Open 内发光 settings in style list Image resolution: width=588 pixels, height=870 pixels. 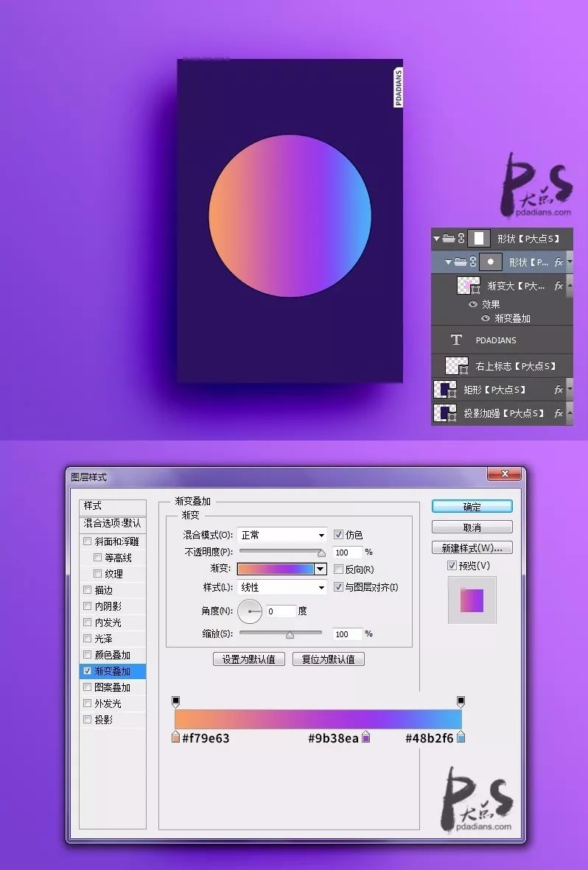113,622
